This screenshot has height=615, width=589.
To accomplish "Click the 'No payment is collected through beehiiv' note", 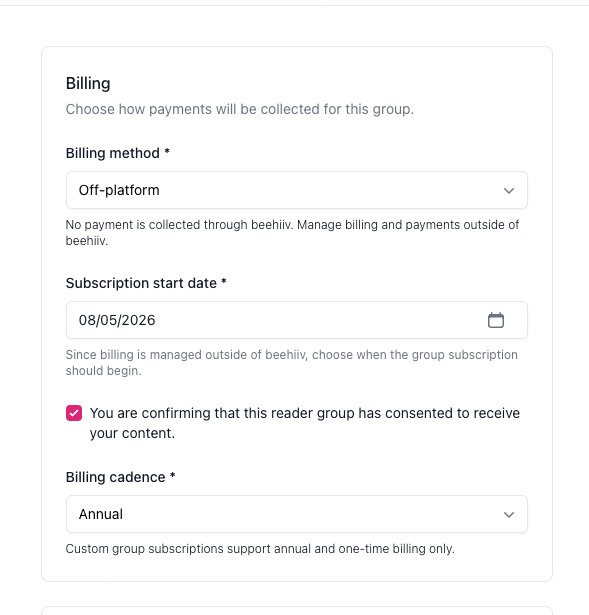I will pyautogui.click(x=292, y=233).
